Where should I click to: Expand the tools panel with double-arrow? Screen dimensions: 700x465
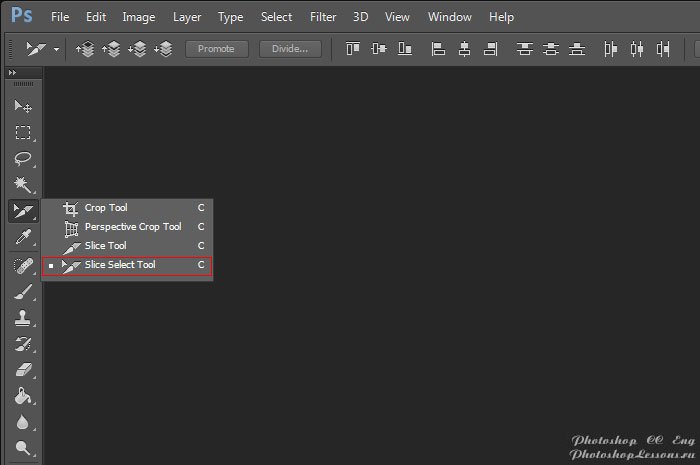[x=12, y=73]
